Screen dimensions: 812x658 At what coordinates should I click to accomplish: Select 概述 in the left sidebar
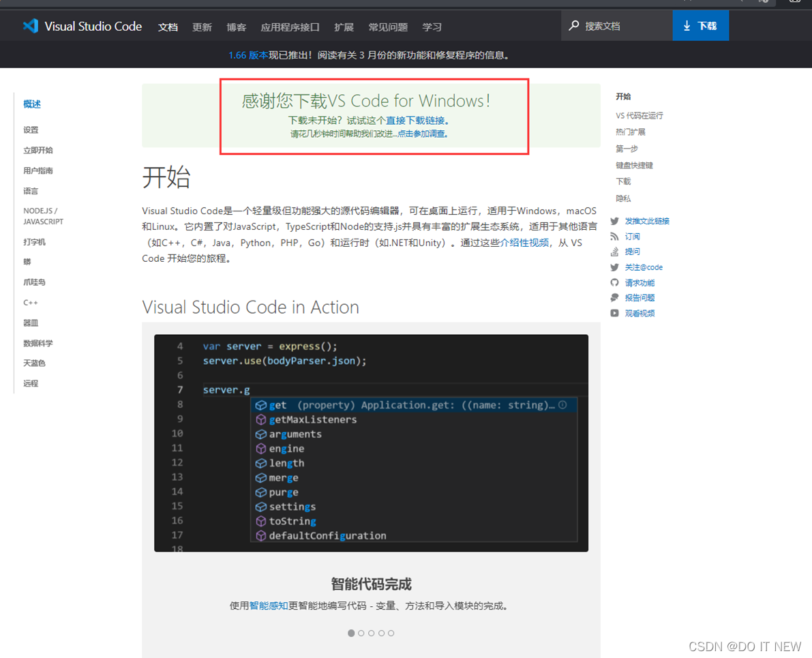[31, 104]
